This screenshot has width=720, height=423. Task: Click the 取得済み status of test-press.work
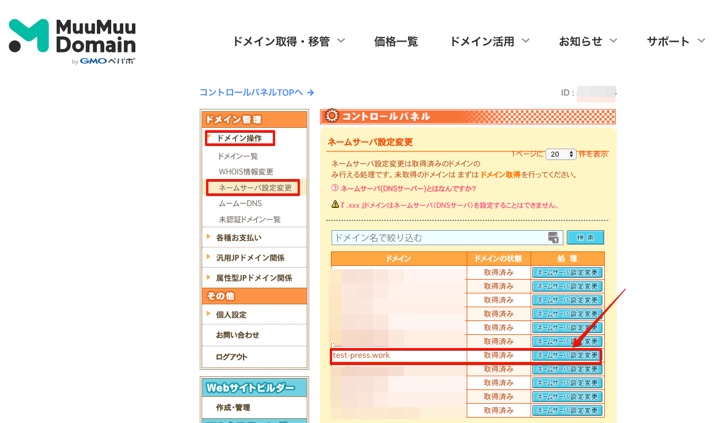[x=498, y=355]
